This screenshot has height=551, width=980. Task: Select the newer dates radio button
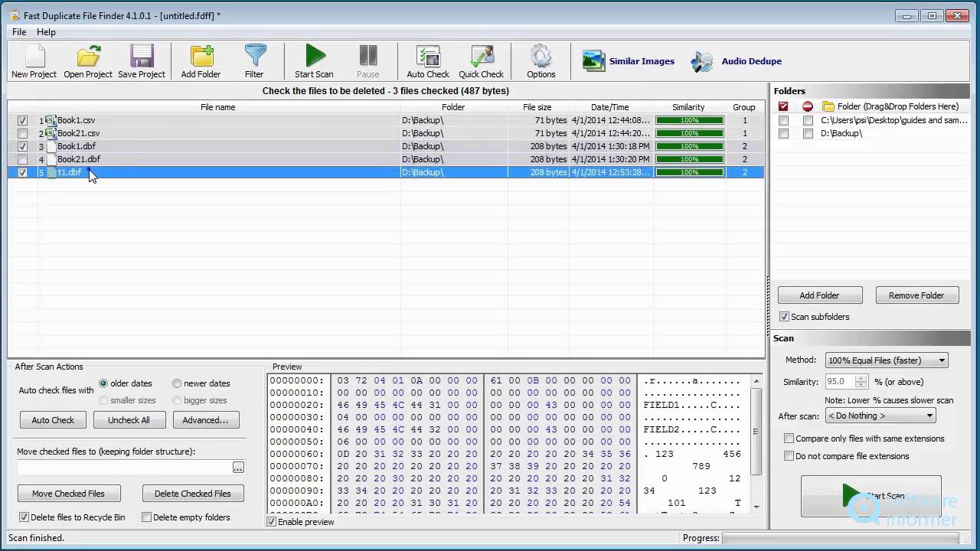point(177,383)
